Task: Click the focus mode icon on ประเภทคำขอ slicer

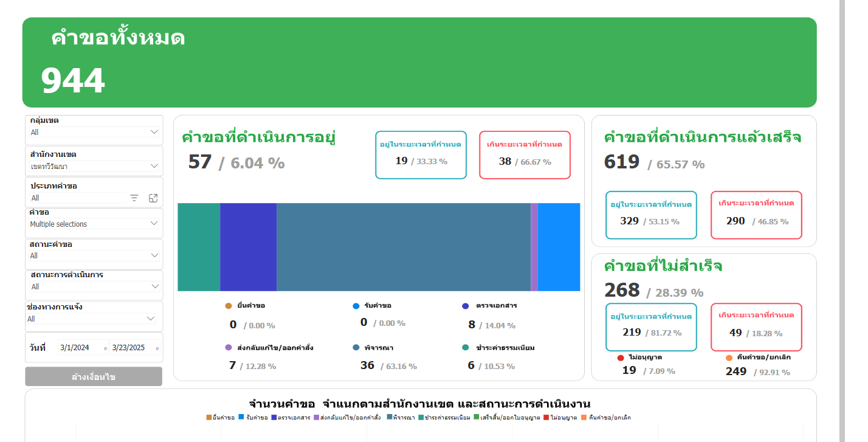Action: point(153,198)
